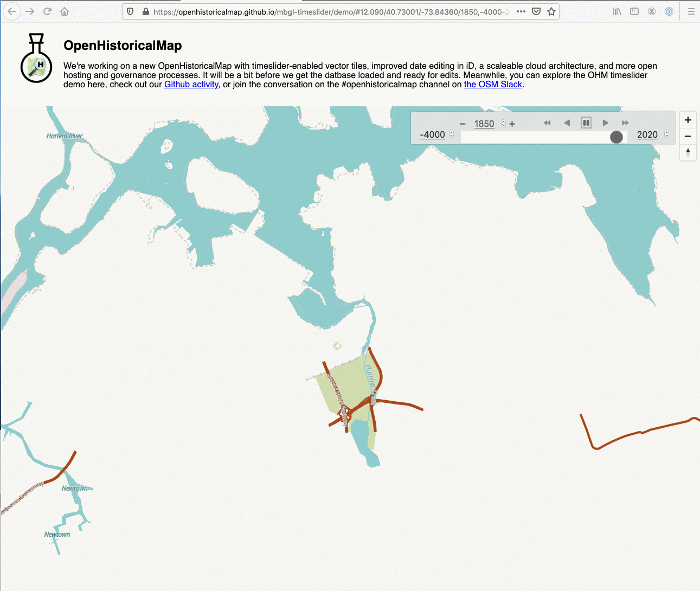The width and height of the screenshot is (700, 591).
Task: Toggle tracking protection via the shield icon
Action: click(x=130, y=11)
